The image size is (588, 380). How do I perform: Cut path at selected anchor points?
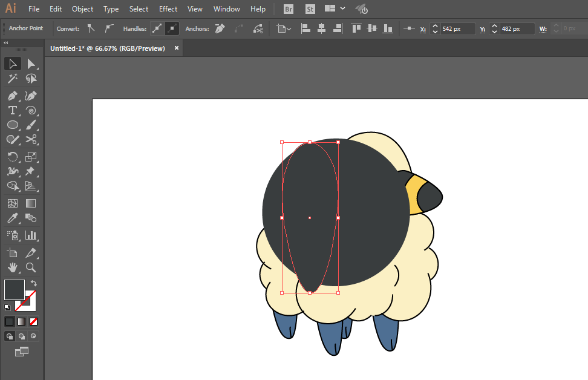pyautogui.click(x=258, y=28)
